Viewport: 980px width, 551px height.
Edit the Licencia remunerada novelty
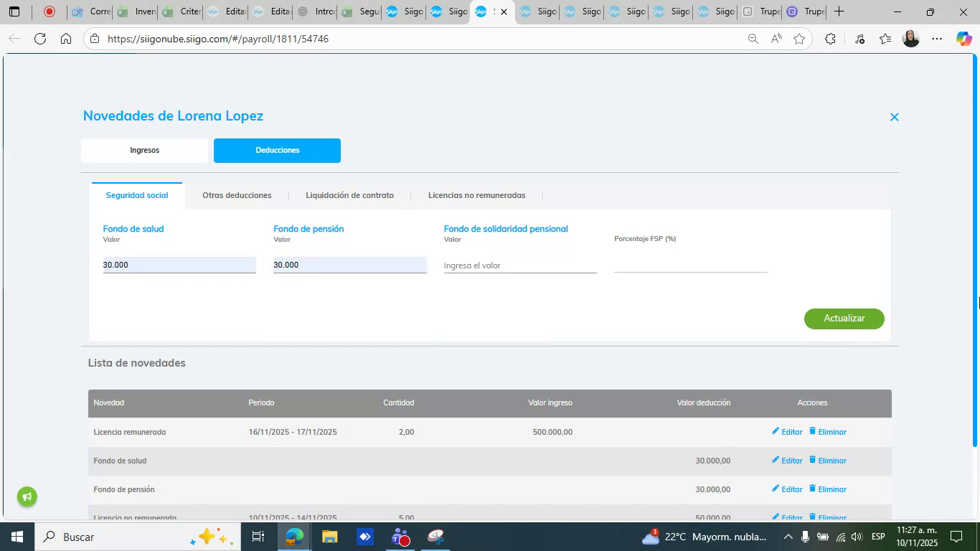787,432
